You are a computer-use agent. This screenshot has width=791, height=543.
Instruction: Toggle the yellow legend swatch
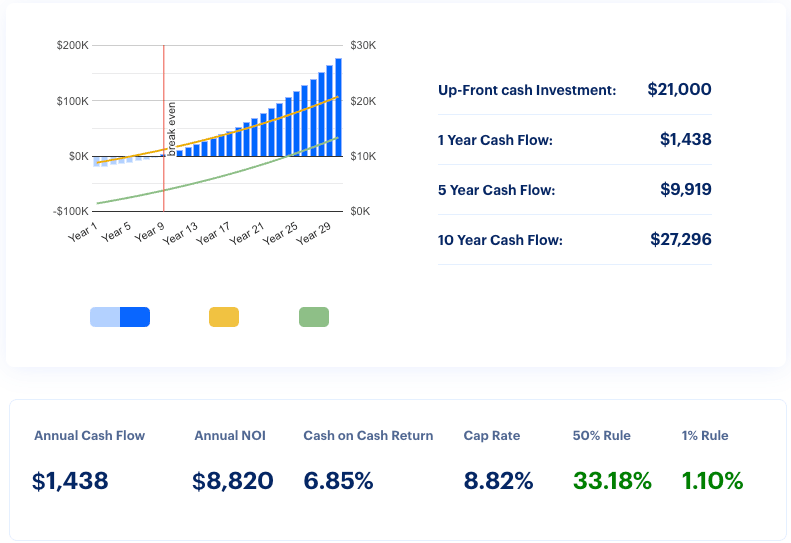[x=224, y=317]
